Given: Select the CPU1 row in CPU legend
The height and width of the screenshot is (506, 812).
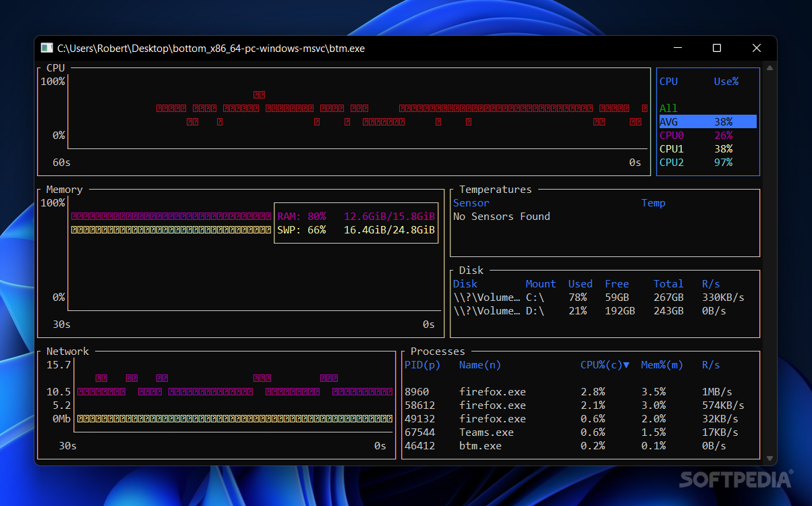Looking at the screenshot, I should 707,149.
